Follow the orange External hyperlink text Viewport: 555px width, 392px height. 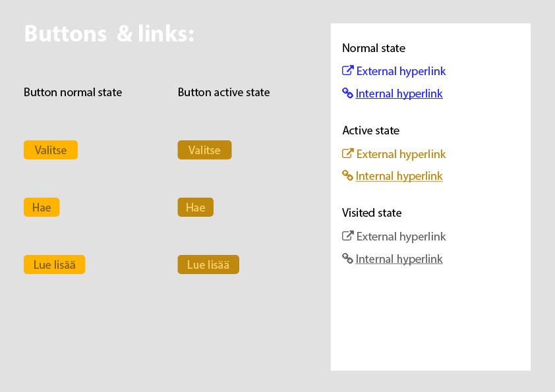pos(401,154)
